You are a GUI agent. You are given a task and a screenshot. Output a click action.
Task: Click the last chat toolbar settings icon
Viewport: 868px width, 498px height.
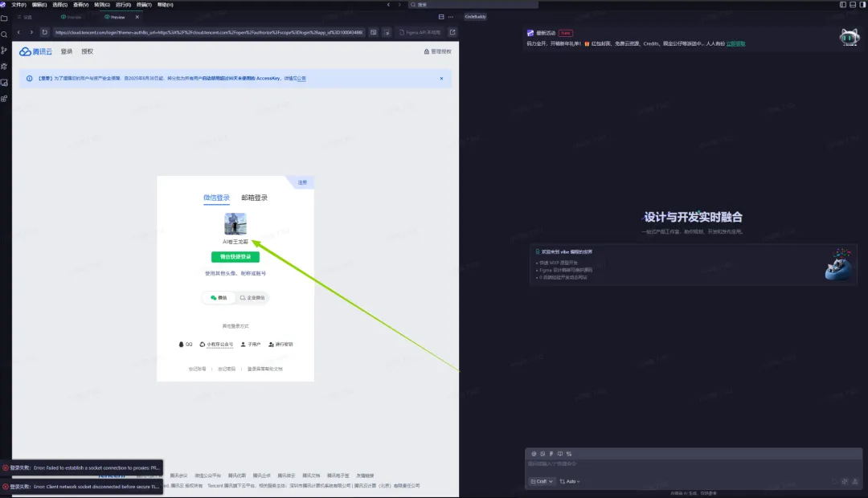[x=568, y=454]
